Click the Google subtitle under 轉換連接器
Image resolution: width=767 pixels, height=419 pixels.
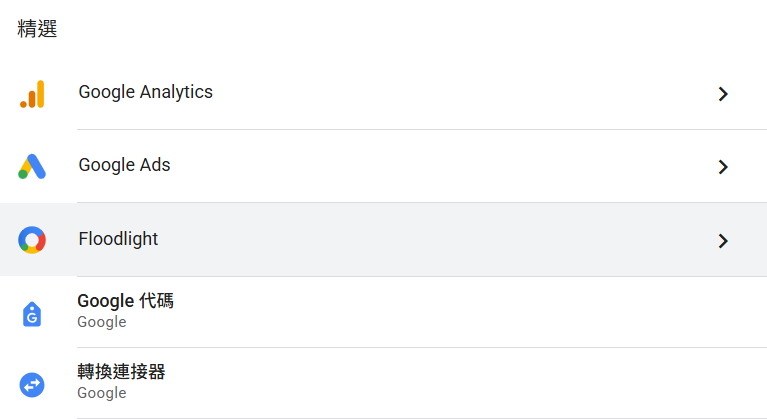click(x=102, y=393)
